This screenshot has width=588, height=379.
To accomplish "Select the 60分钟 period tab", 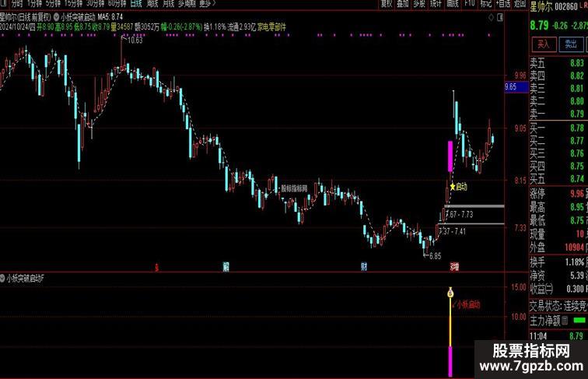I will pyautogui.click(x=117, y=4).
